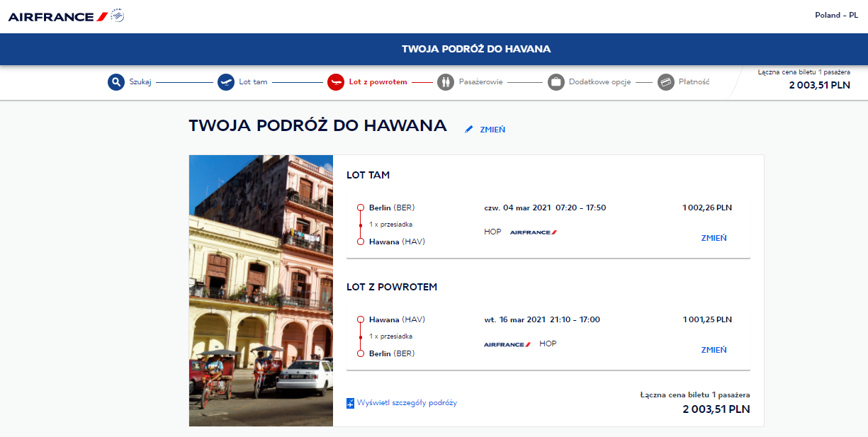This screenshot has width=868, height=437.
Task: Open Wyświetl szczegóły podróży link
Action: click(407, 403)
